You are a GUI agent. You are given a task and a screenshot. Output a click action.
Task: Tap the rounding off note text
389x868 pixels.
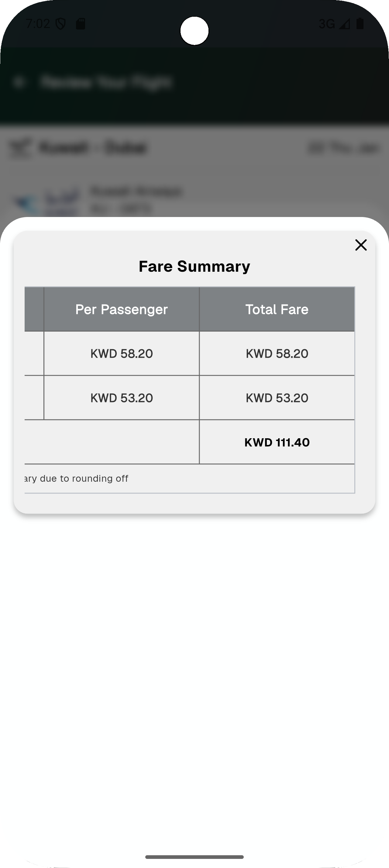click(77, 478)
